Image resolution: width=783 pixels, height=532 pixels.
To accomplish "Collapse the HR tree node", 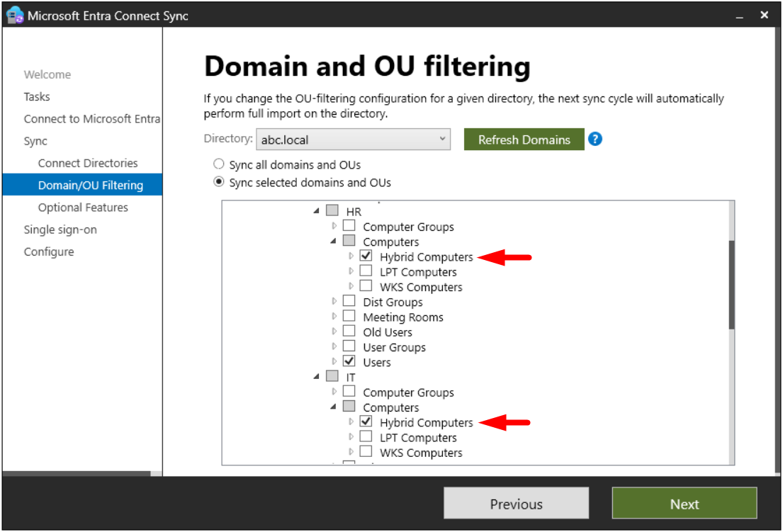I will (x=317, y=211).
